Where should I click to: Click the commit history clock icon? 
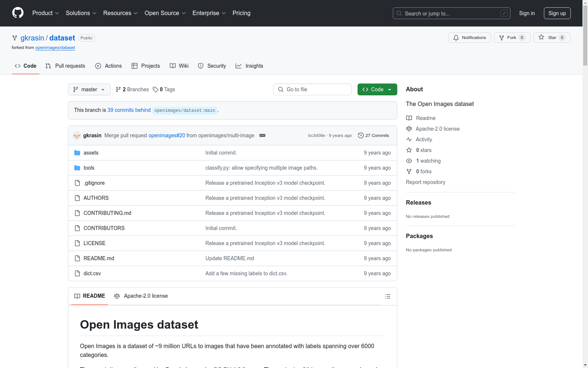point(361,135)
